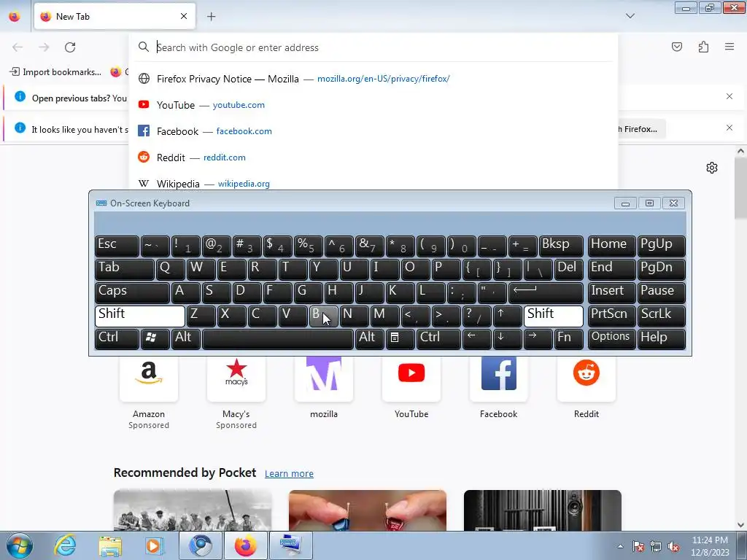Image resolution: width=747 pixels, height=560 pixels.
Task: Open the Firefox hamburger application menu
Action: (x=729, y=47)
